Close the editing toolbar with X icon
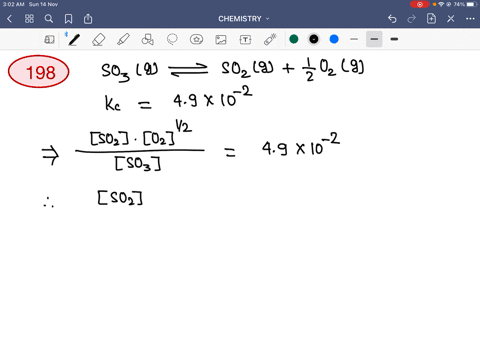This screenshot has width=480, height=360. pos(451,19)
